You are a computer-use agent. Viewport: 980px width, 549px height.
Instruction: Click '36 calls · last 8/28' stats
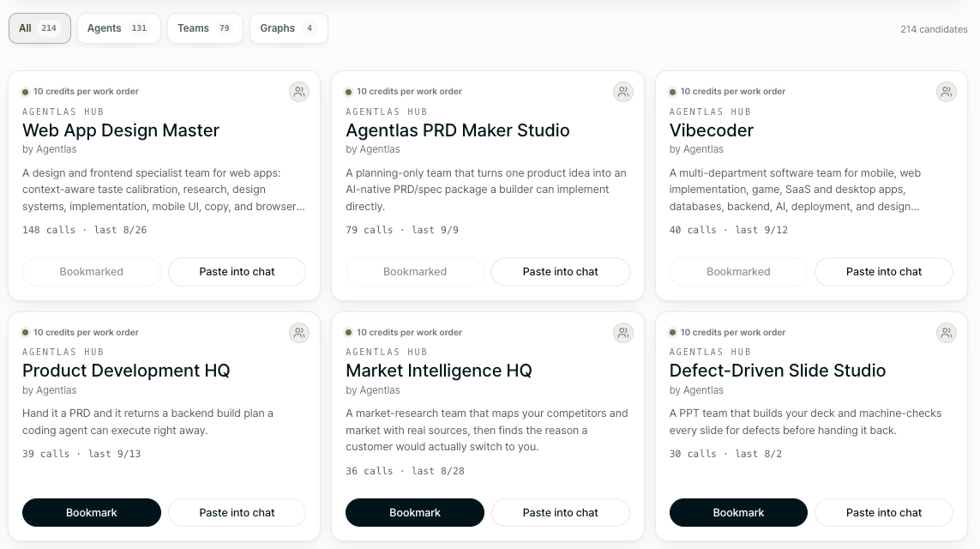tap(405, 471)
